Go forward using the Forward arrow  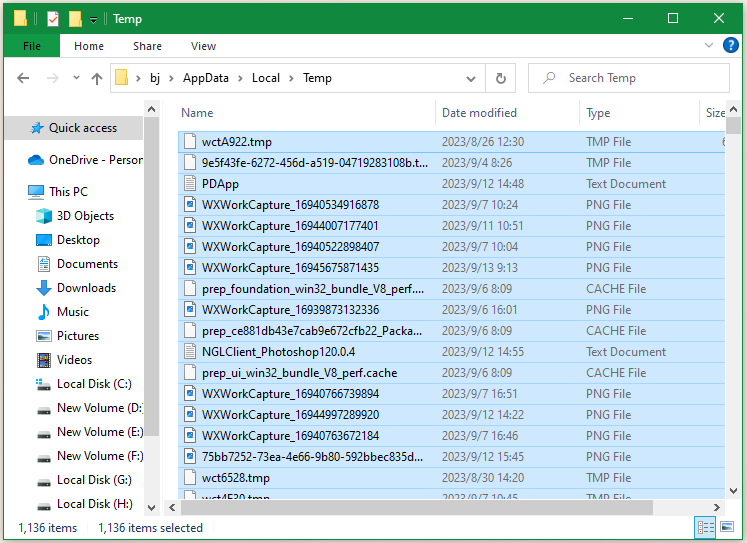52,78
